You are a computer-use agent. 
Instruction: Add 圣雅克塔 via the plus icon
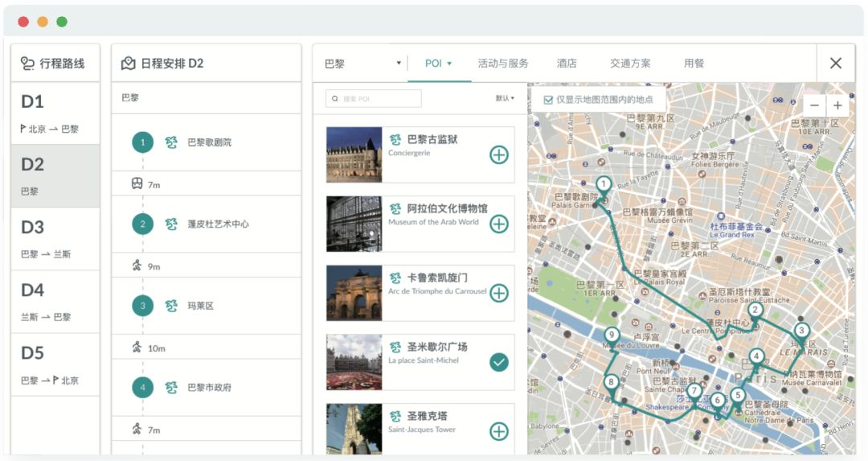tap(499, 431)
